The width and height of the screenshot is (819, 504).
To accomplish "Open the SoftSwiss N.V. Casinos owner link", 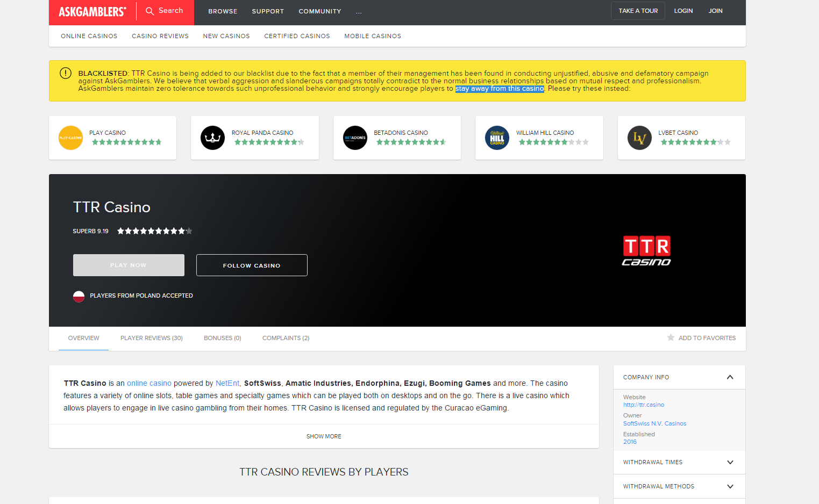I will 654,423.
